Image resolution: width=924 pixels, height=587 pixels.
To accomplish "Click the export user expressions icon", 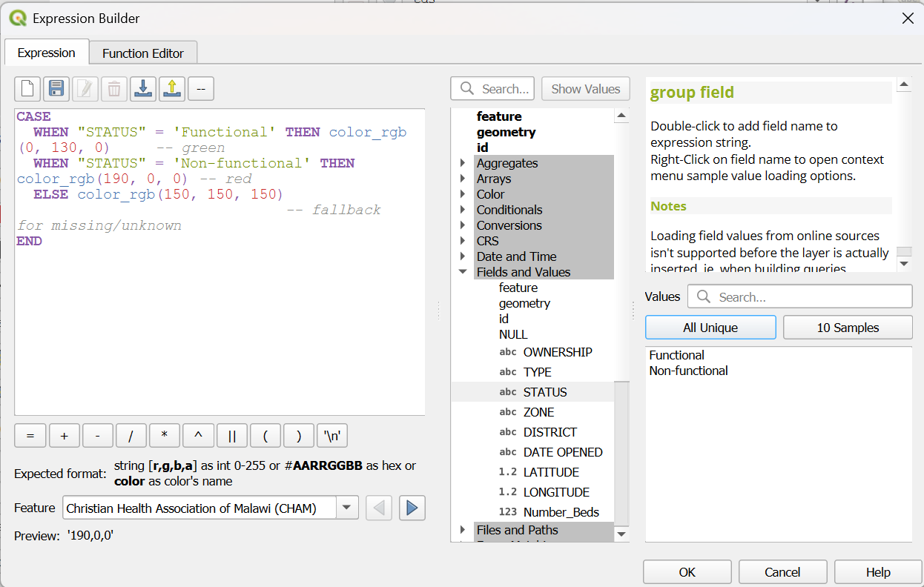I will click(x=172, y=89).
